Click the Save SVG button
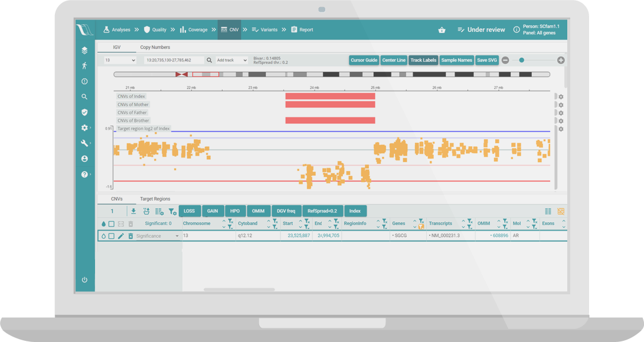 tap(487, 60)
